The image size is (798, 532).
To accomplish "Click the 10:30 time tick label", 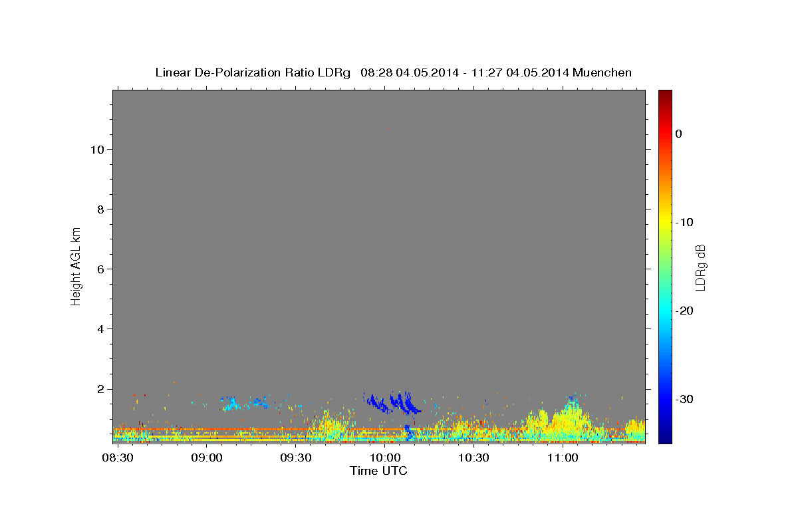I will (473, 458).
